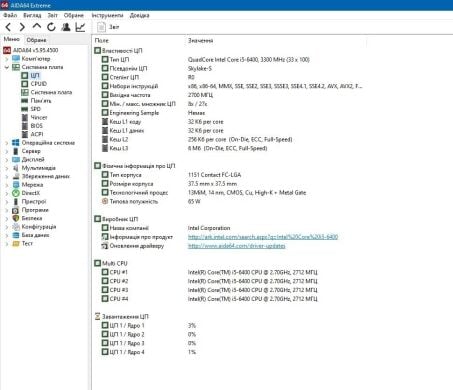This screenshot has width=453, height=390.
Task: Click the refresh toolbar icon
Action: (x=51, y=27)
